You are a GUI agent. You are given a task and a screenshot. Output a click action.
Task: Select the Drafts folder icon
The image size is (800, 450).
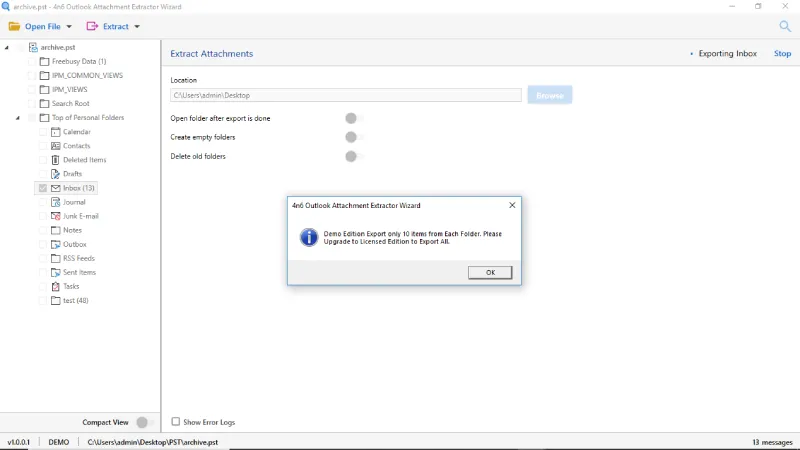56,174
